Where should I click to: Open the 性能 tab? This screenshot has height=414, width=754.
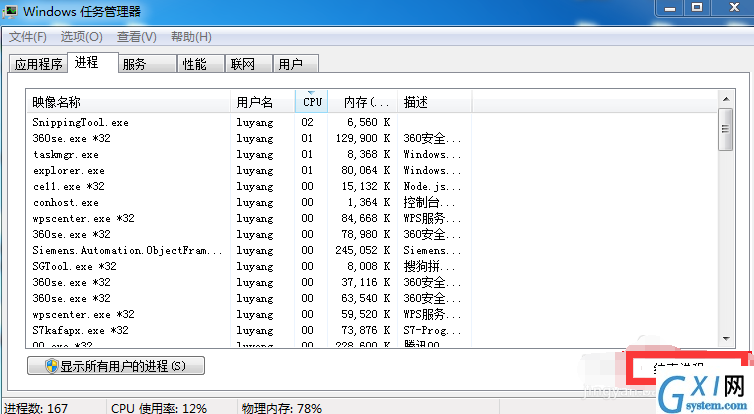pyautogui.click(x=201, y=64)
